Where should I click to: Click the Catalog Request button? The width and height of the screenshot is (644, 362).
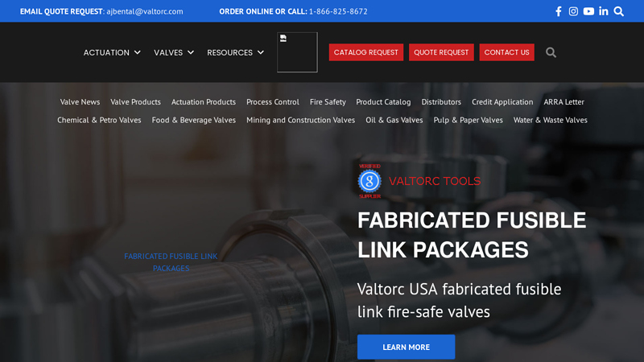366,52
